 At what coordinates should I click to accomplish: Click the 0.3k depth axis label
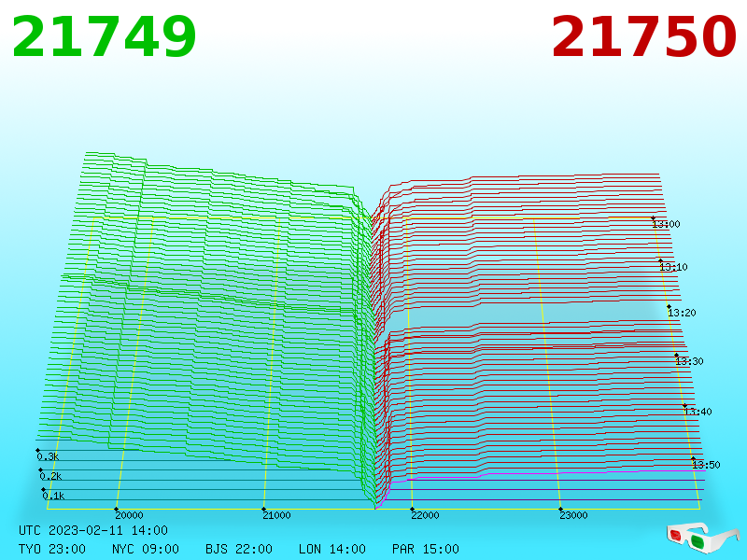point(48,456)
